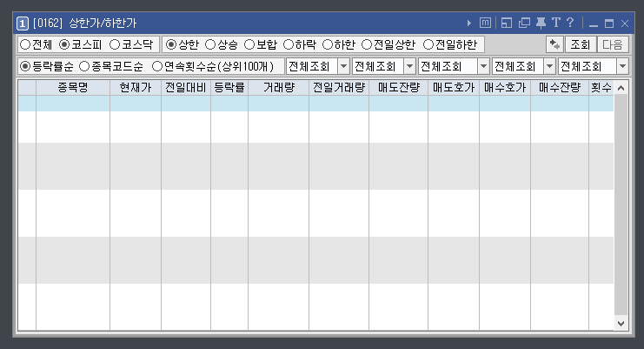Click the 조회 search button
644x349 pixels.
click(580, 44)
